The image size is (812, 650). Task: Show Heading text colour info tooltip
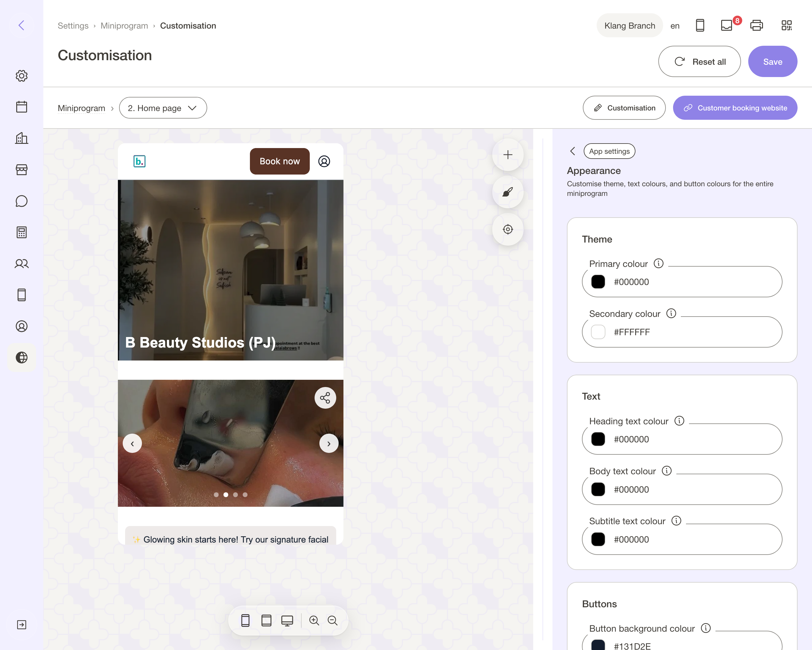(x=679, y=420)
